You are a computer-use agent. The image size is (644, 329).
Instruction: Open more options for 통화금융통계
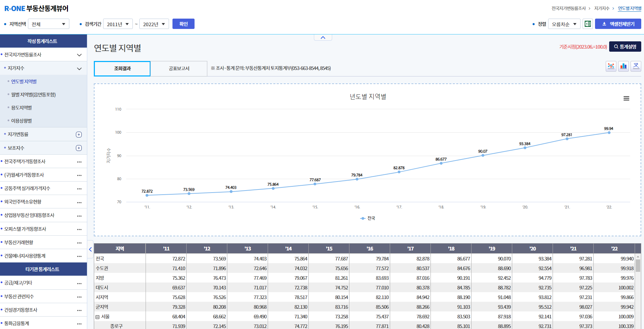(x=79, y=323)
